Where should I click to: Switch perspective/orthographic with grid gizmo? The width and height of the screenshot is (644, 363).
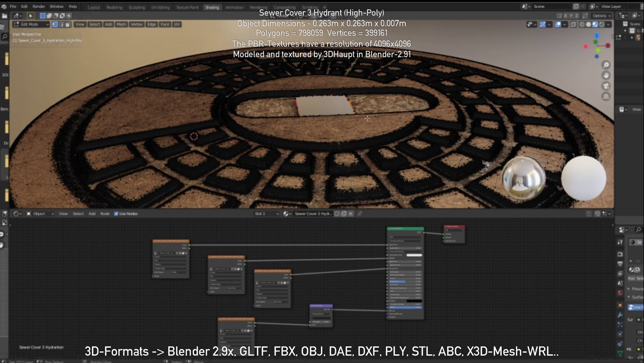[606, 97]
